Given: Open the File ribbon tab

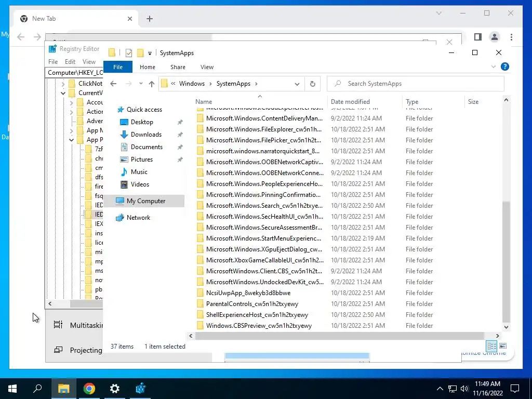Looking at the screenshot, I should pos(118,67).
